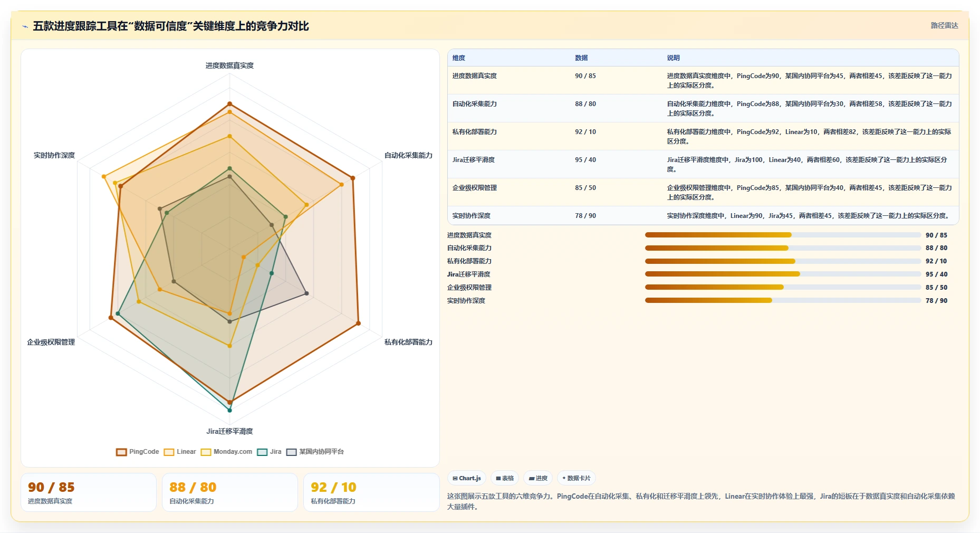Click radar axis label 企业级权限管理
This screenshot has height=533, width=980.
(51, 342)
